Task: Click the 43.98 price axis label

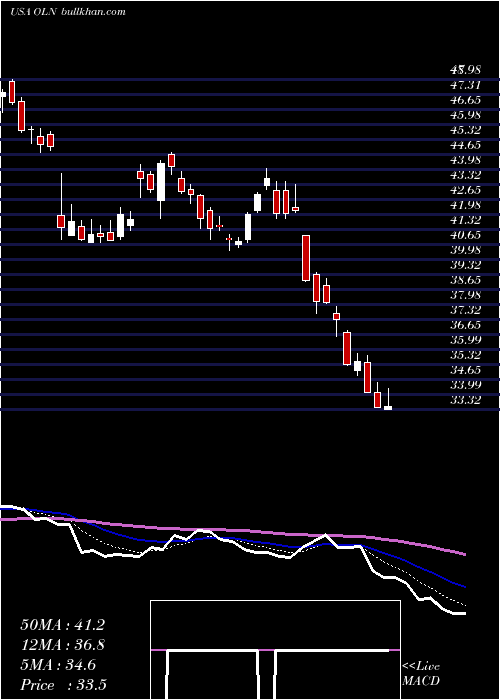Action: pos(466,160)
